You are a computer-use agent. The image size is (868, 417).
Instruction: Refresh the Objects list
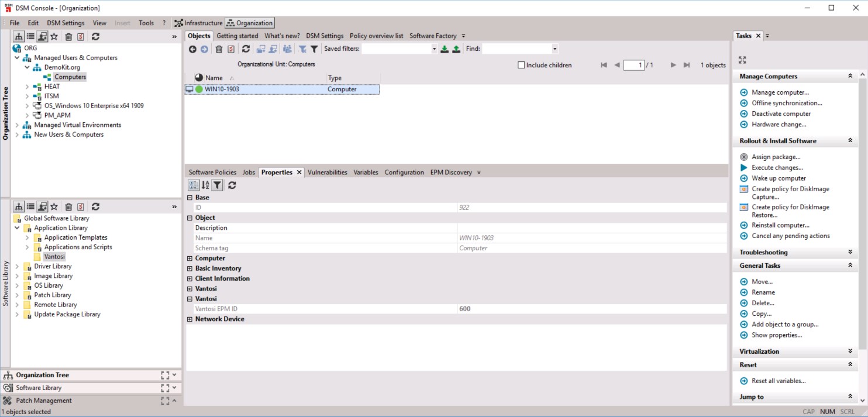tap(246, 49)
